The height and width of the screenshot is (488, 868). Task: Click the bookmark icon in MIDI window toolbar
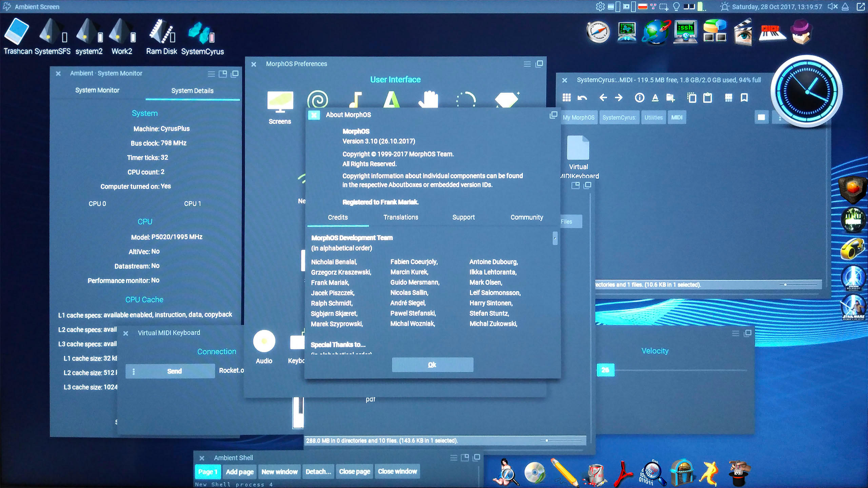pos(744,98)
